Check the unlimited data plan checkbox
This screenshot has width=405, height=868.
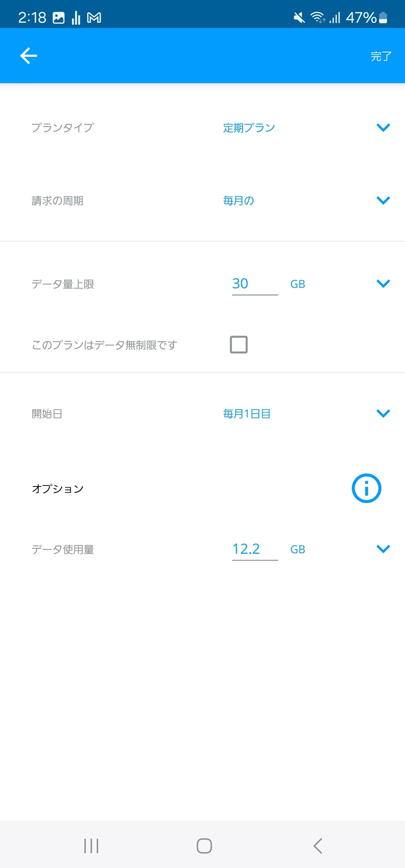(x=239, y=344)
